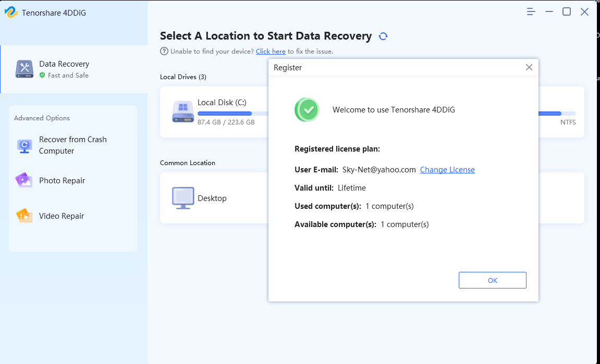Viewport: 600px width, 364px height.
Task: Click the Photo Repair icon
Action: [x=24, y=181]
